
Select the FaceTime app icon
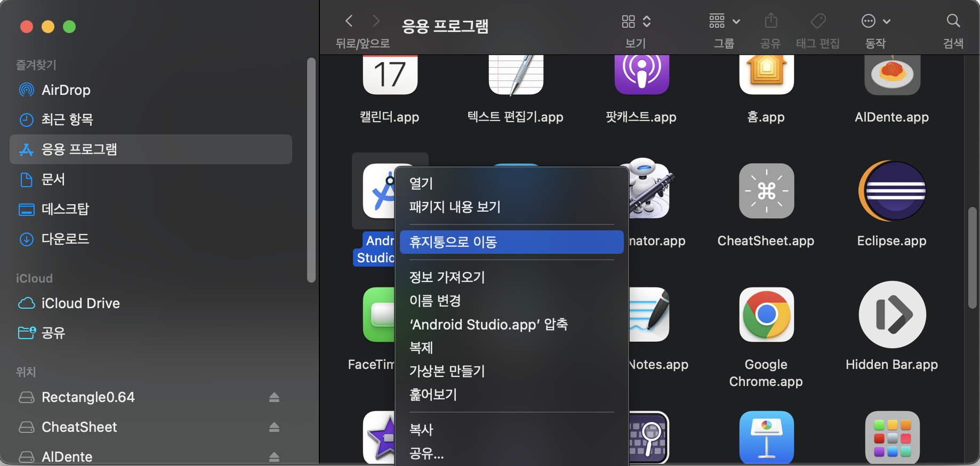click(379, 315)
